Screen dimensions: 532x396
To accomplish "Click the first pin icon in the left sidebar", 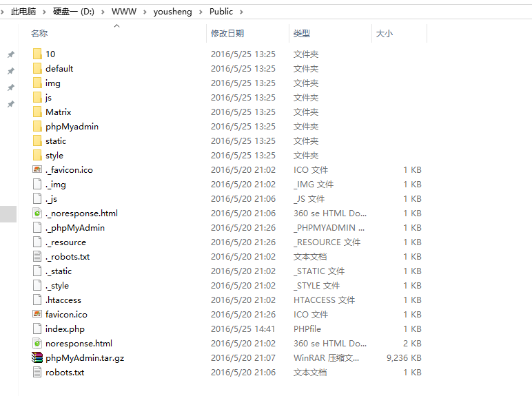I will [10, 54].
